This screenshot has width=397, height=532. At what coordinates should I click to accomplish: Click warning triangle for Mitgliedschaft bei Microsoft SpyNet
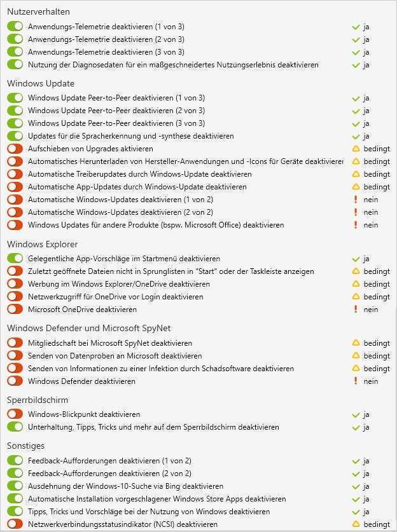coord(356,343)
